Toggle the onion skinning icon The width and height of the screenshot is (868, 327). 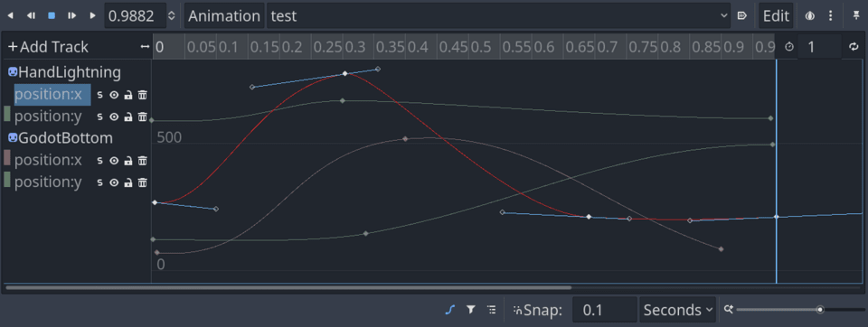pyautogui.click(x=810, y=16)
